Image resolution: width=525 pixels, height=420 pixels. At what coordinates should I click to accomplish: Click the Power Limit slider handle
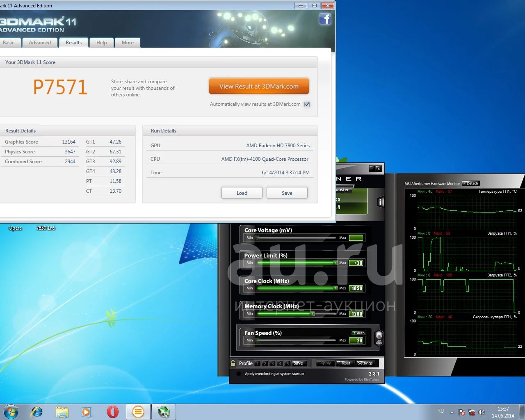point(336,263)
